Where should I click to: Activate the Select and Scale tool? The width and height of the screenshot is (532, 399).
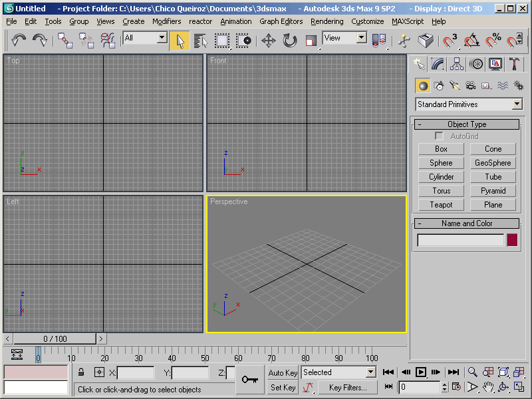coord(311,41)
